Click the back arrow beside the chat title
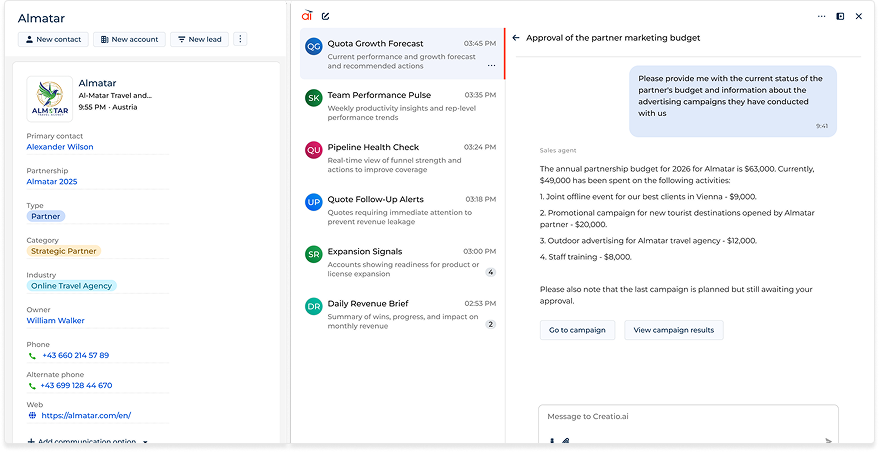Image resolution: width=879 pixels, height=452 pixels. (516, 38)
